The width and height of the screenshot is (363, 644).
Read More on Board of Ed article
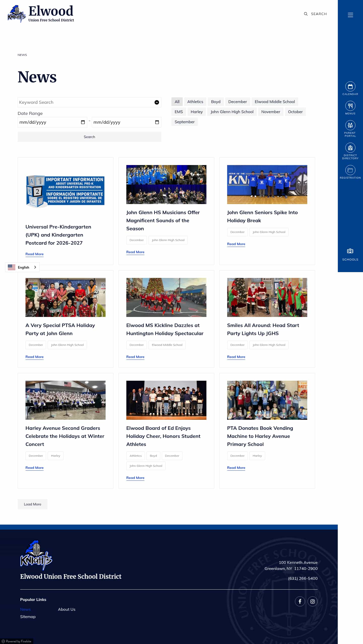coord(135,478)
